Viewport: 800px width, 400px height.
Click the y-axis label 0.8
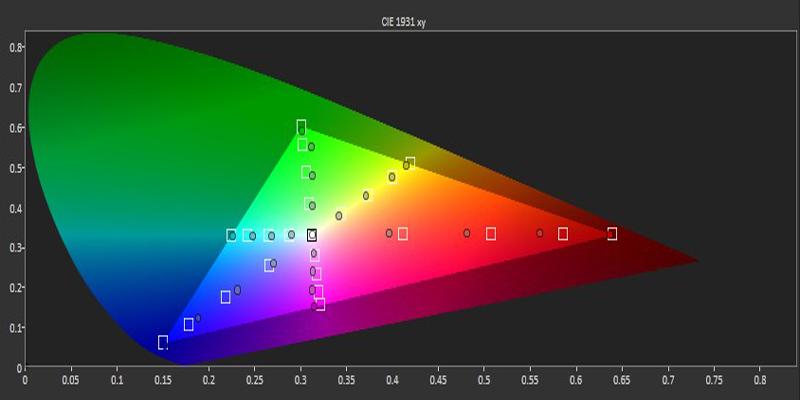point(15,47)
